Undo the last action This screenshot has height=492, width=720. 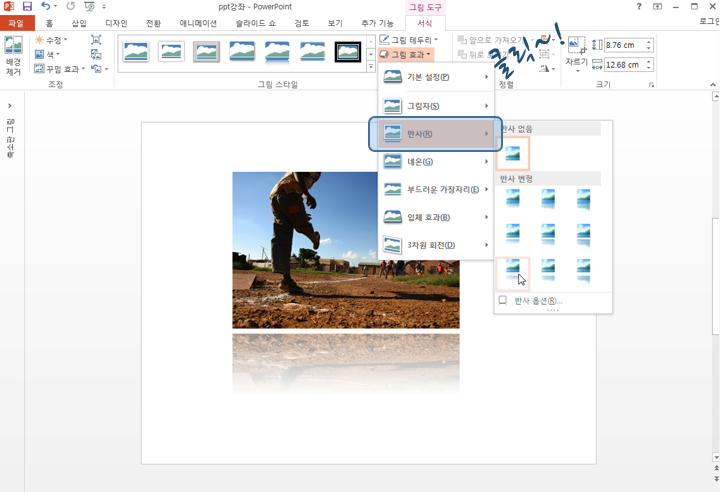coord(45,6)
